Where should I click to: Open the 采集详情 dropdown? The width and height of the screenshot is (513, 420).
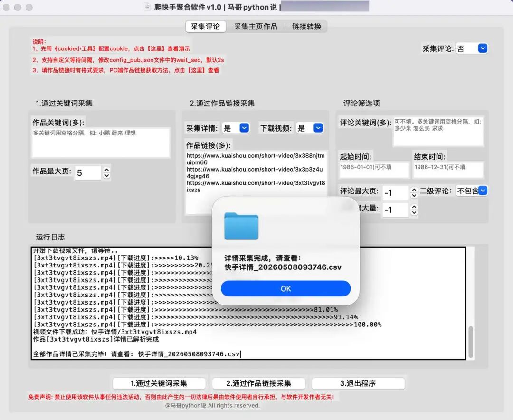(x=236, y=128)
